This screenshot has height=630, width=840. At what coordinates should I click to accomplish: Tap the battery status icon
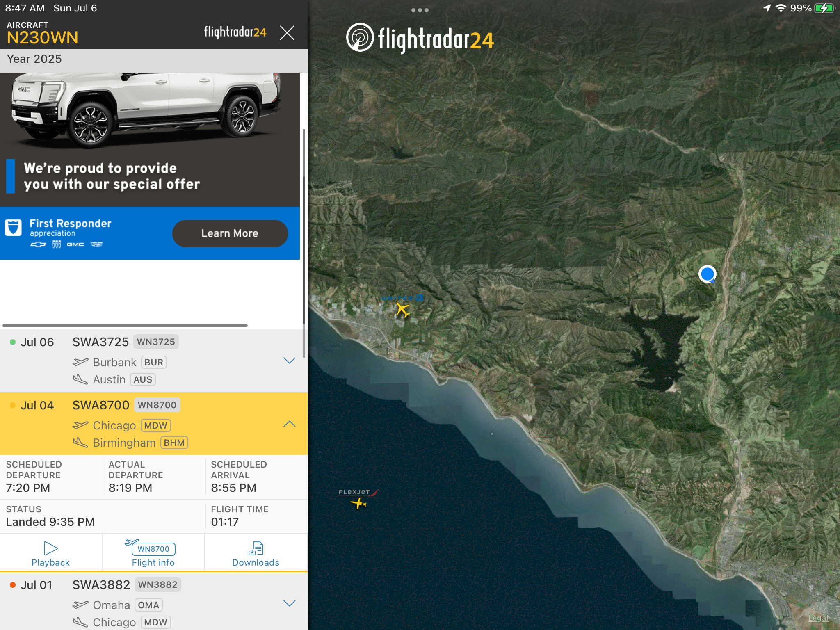[x=825, y=8]
